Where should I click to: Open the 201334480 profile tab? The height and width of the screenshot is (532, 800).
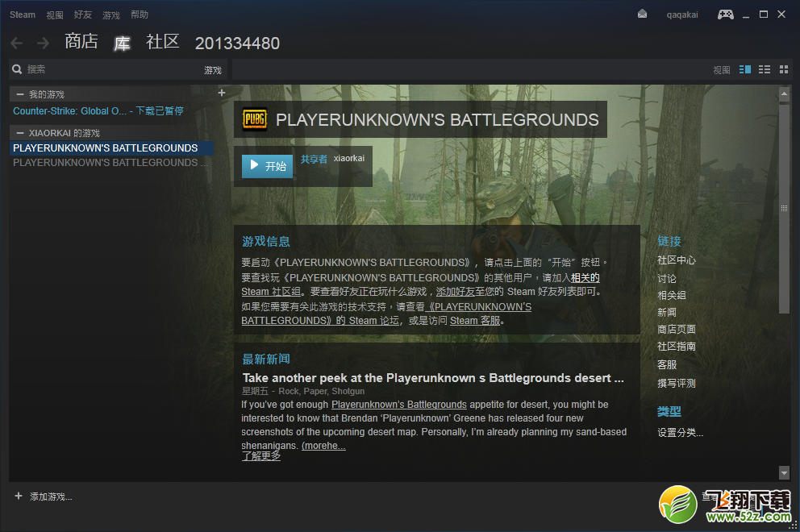click(237, 44)
